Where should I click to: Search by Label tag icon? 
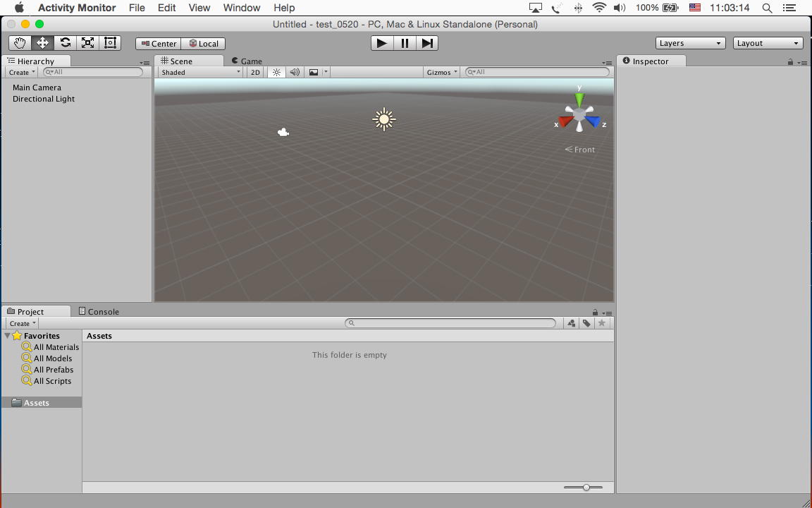tap(586, 323)
